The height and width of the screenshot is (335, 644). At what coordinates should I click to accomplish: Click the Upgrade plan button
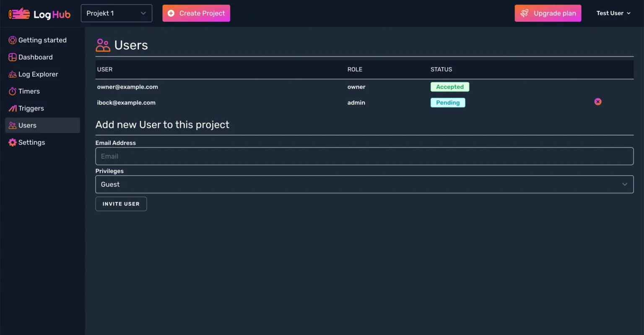pos(548,13)
